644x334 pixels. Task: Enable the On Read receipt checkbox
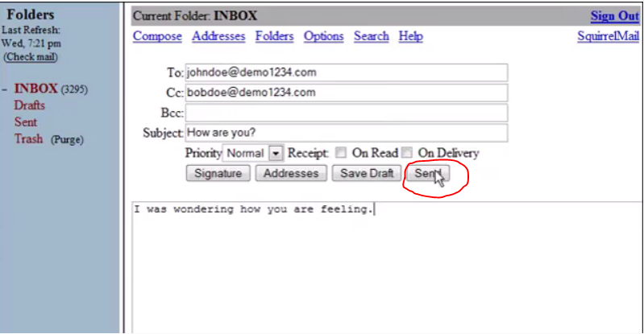[340, 153]
